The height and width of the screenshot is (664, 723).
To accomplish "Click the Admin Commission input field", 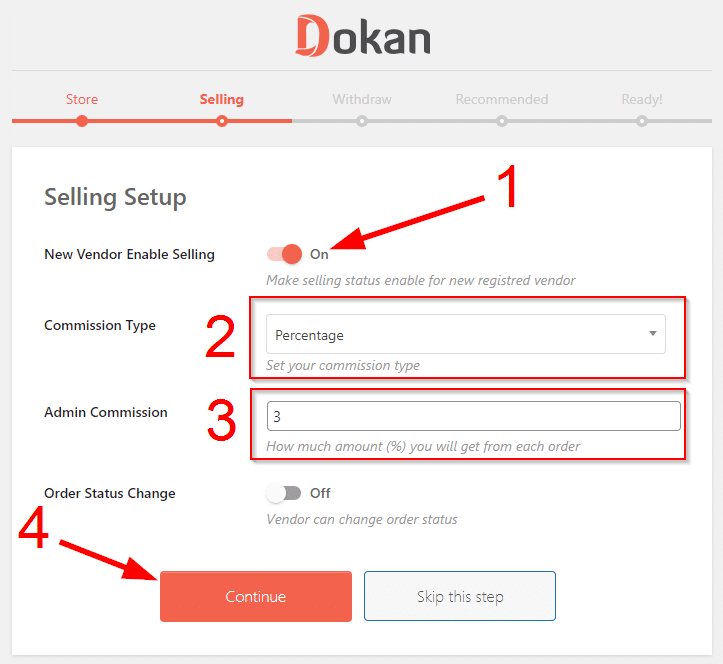I will point(473,415).
